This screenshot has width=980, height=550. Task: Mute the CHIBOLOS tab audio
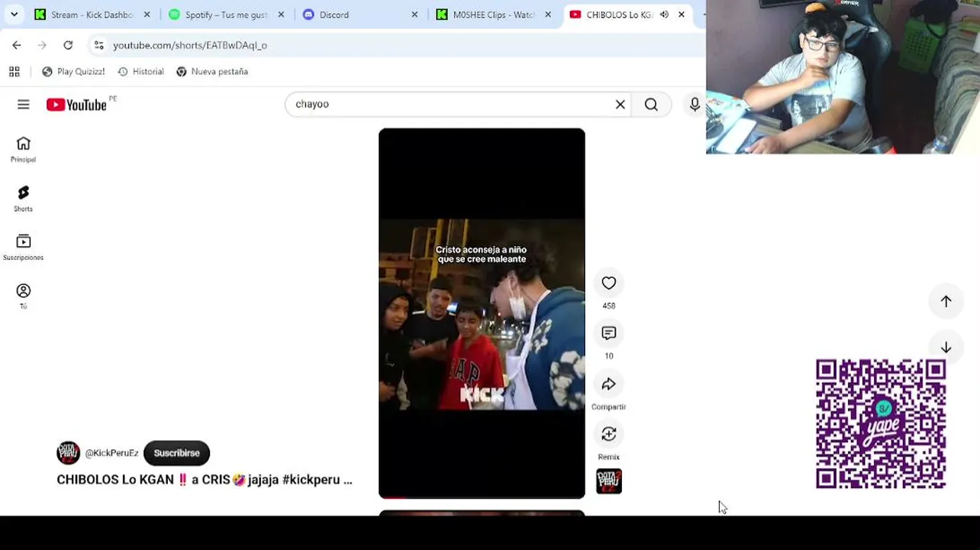click(x=664, y=15)
